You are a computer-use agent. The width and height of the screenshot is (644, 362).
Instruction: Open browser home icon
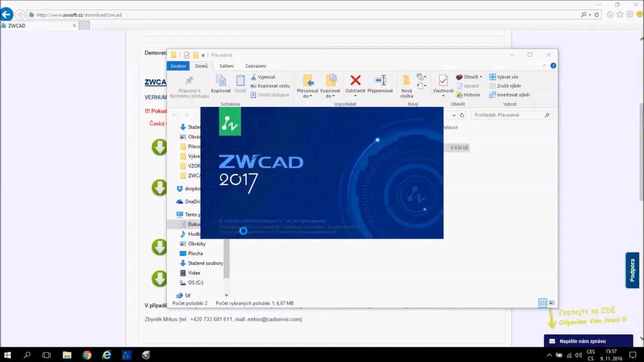pyautogui.click(x=610, y=15)
